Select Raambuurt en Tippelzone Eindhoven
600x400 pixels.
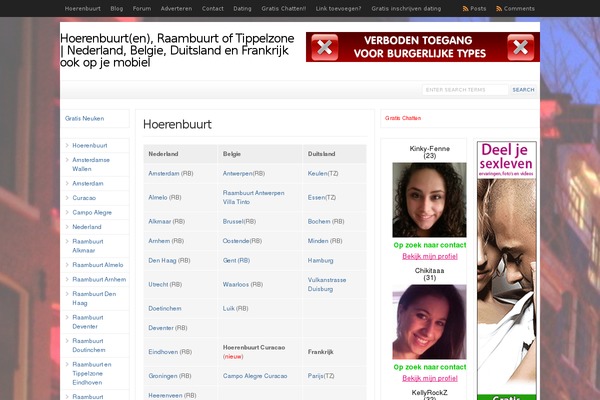[x=92, y=373]
